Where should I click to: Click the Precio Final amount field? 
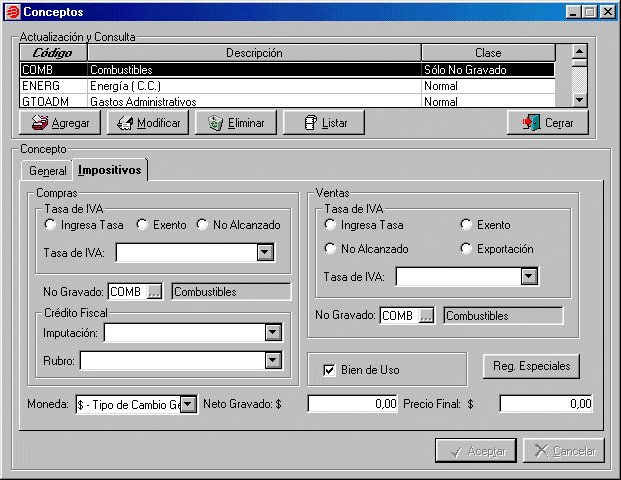546,404
